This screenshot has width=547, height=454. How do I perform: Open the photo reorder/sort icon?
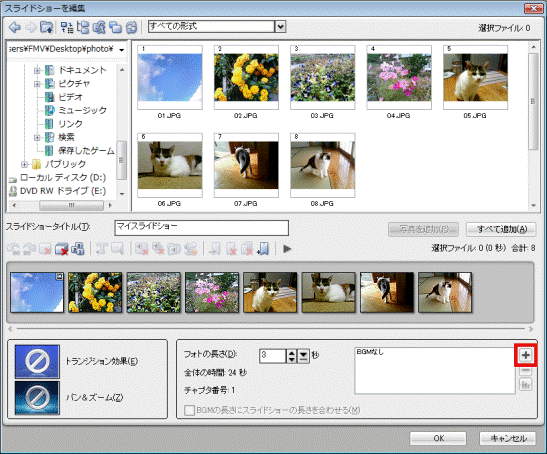coord(77,249)
